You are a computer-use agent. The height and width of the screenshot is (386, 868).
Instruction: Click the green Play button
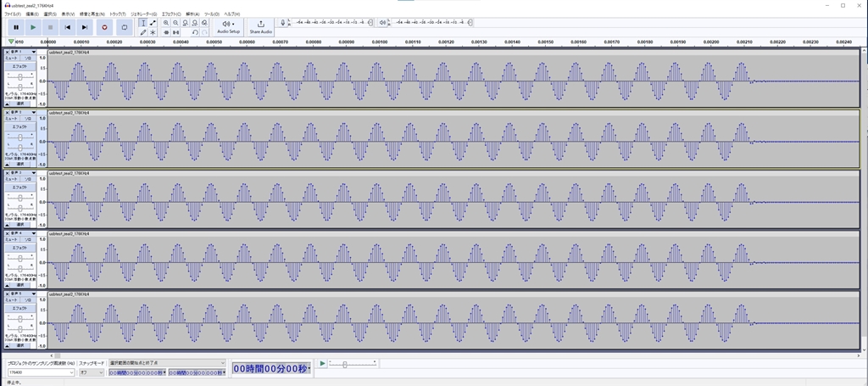(x=33, y=27)
